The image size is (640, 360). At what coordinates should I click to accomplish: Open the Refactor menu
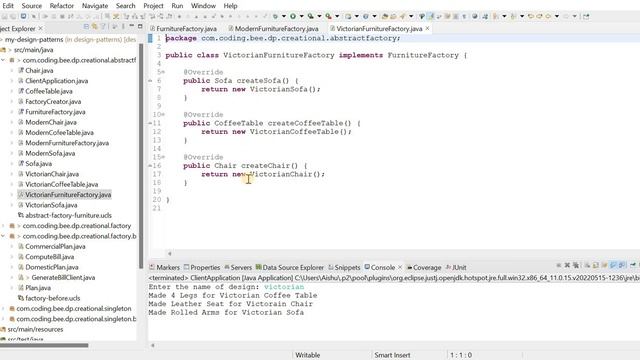click(62, 6)
